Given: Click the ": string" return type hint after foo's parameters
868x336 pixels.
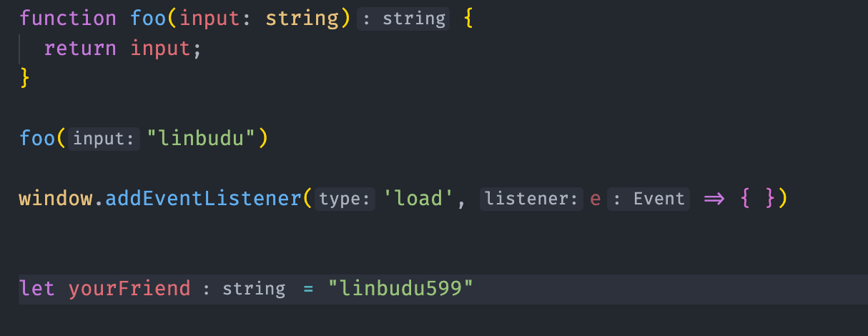Looking at the screenshot, I should (405, 19).
